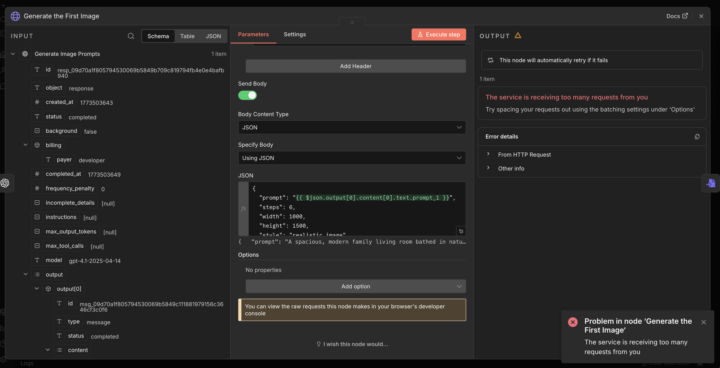Select the top-level 'status' field below created_at
The image size is (720, 368).
tap(49, 117)
